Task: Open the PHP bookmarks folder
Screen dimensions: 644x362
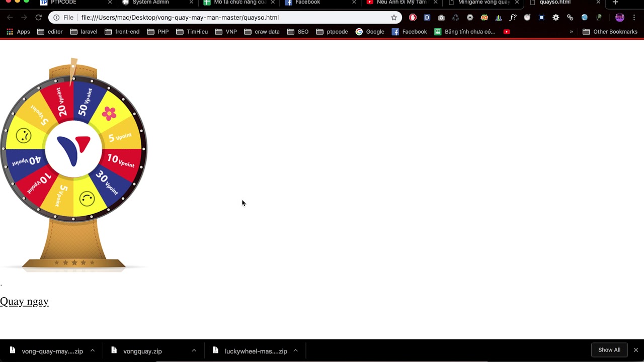Action: click(158, 32)
